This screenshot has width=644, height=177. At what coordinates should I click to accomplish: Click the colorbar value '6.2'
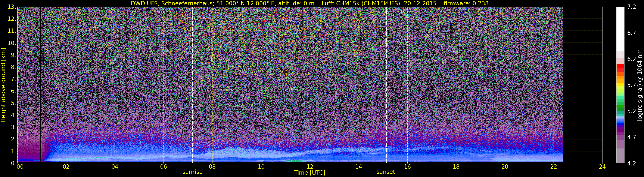pyautogui.click(x=632, y=59)
